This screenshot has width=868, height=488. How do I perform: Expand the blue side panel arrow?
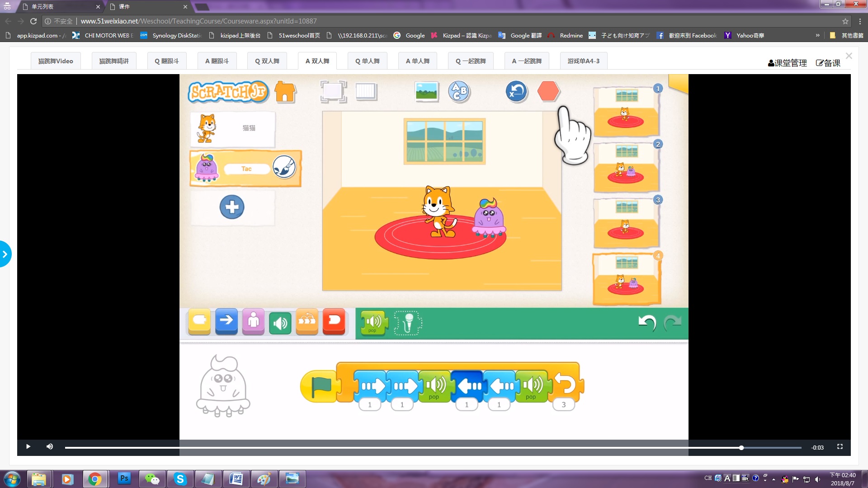click(x=5, y=254)
